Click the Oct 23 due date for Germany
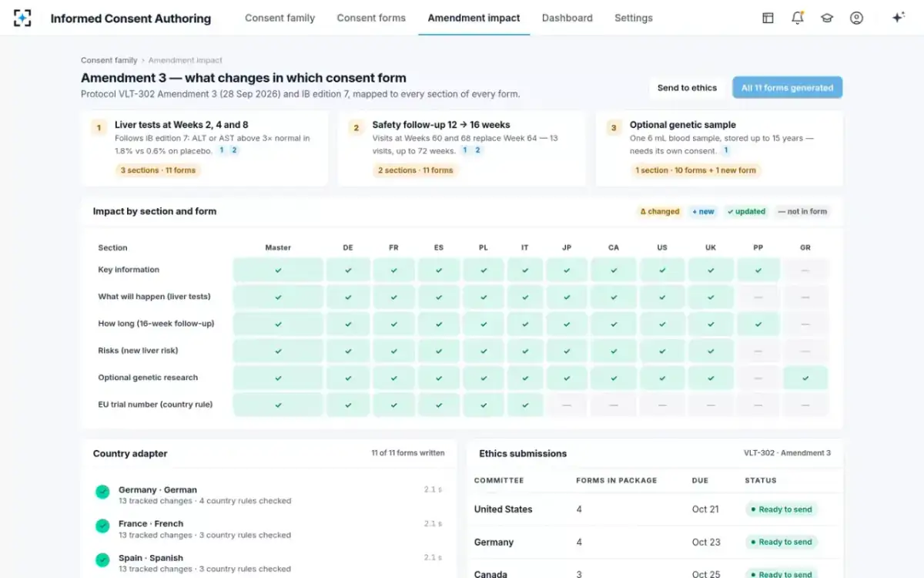The width and height of the screenshot is (924, 578). point(706,543)
